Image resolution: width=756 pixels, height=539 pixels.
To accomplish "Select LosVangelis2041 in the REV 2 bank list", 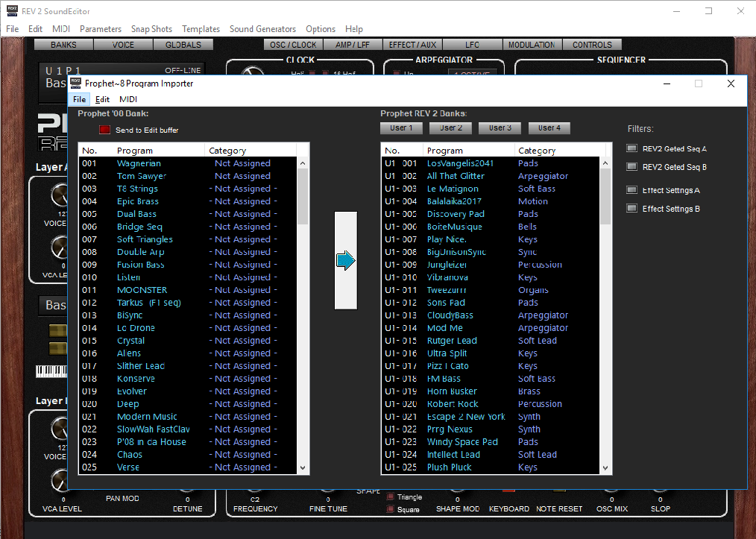I will click(x=460, y=163).
